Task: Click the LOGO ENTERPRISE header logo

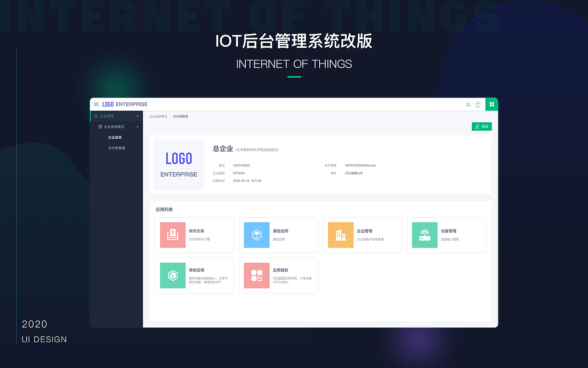Action: 125,104
